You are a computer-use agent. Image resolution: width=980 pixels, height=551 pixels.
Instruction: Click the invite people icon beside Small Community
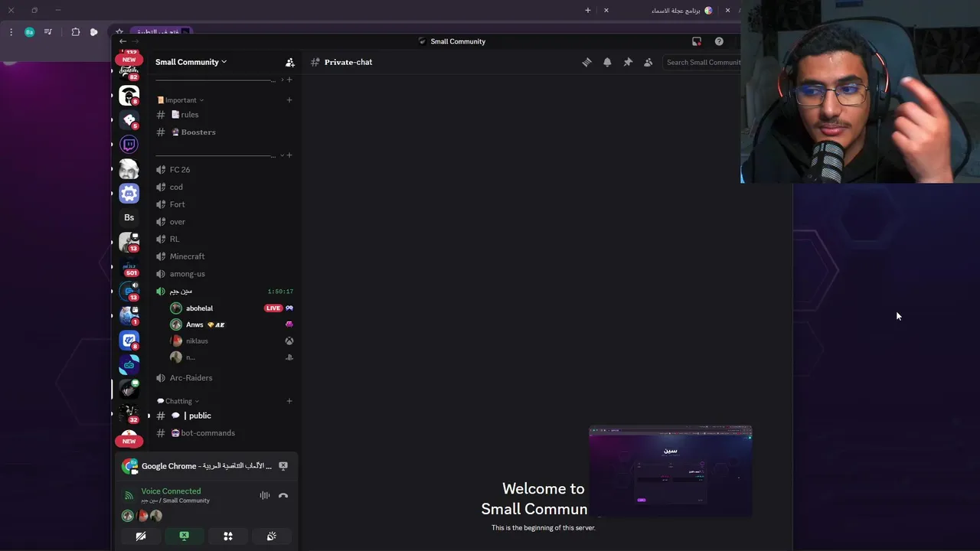290,62
